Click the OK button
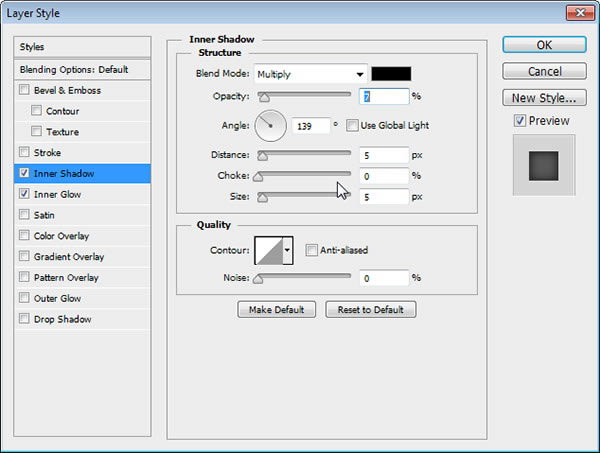 (544, 45)
